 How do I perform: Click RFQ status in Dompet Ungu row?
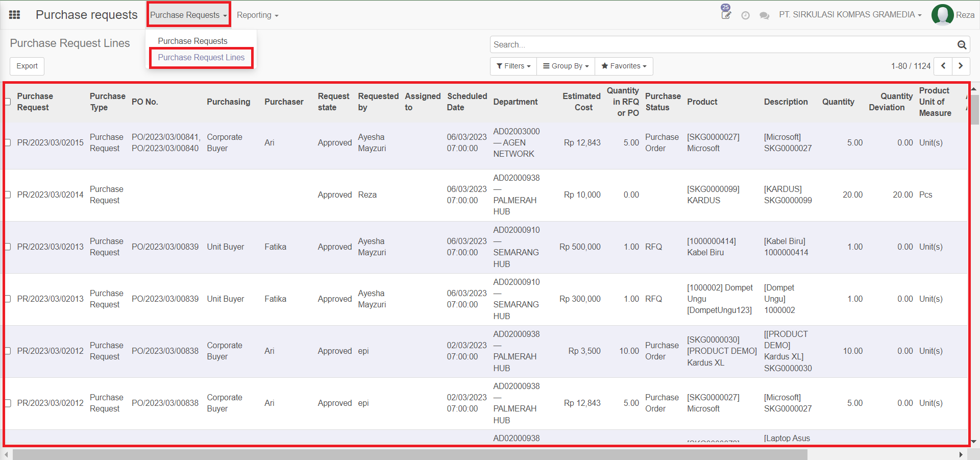click(653, 299)
